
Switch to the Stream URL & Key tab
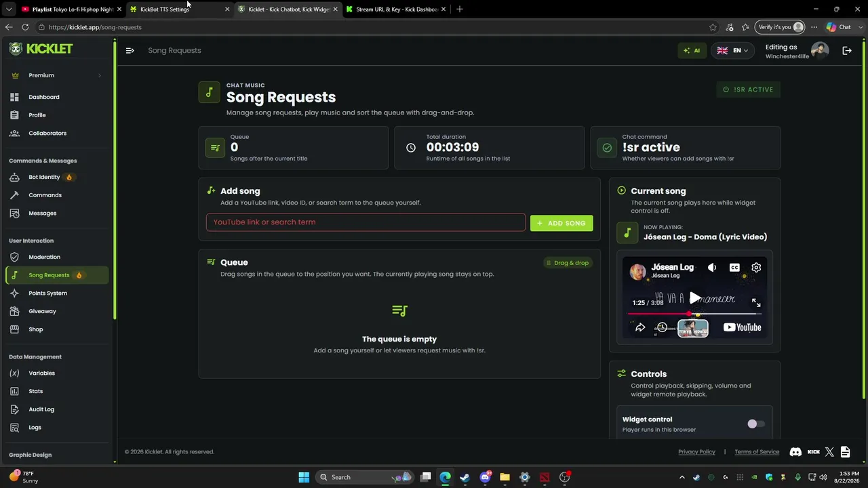click(x=395, y=9)
